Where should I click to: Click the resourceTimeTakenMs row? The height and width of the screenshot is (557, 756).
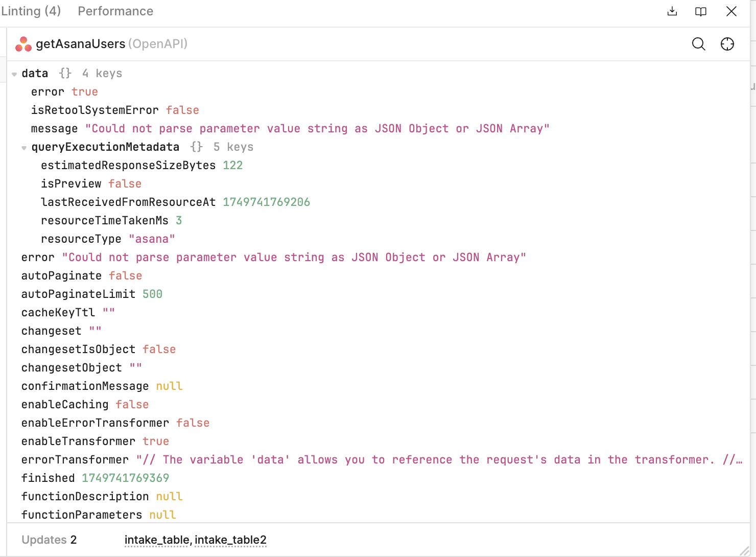(x=111, y=221)
